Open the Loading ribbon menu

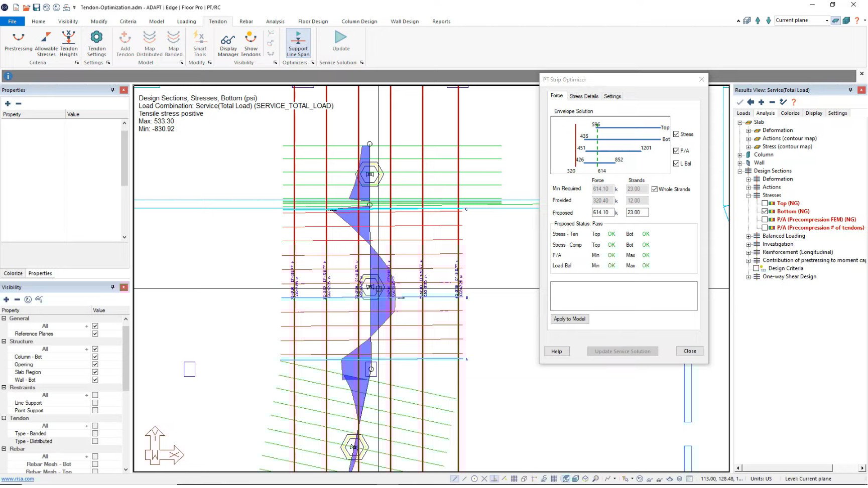click(186, 21)
